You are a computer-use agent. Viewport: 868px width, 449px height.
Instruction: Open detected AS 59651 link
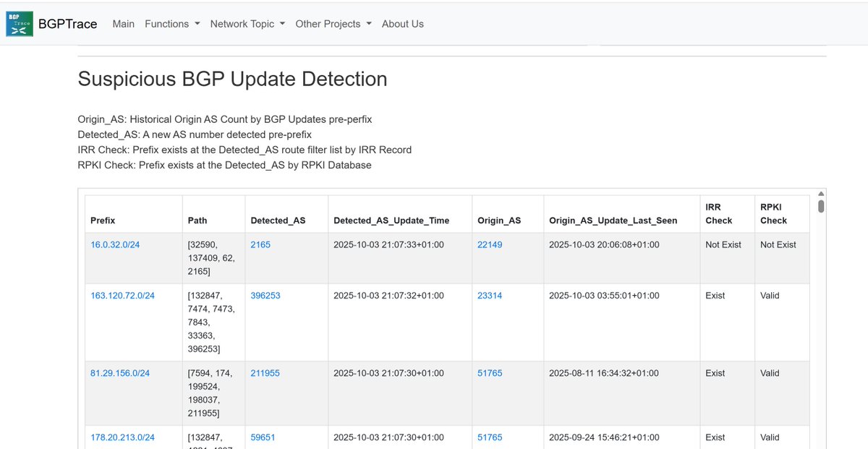pos(263,437)
